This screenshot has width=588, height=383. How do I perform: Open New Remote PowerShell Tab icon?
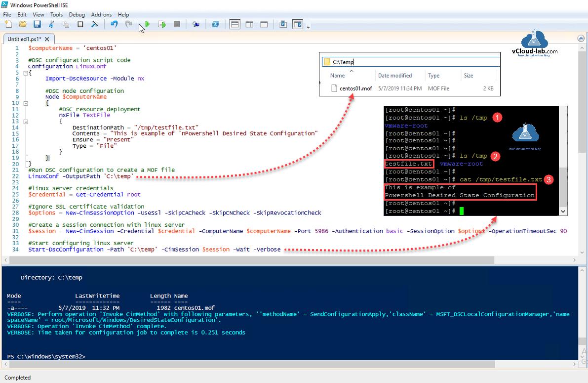pyautogui.click(x=196, y=24)
